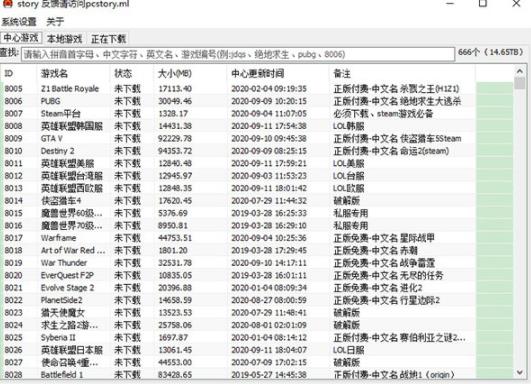Click size value 94353.72
531x384 pixels.
click(175, 151)
